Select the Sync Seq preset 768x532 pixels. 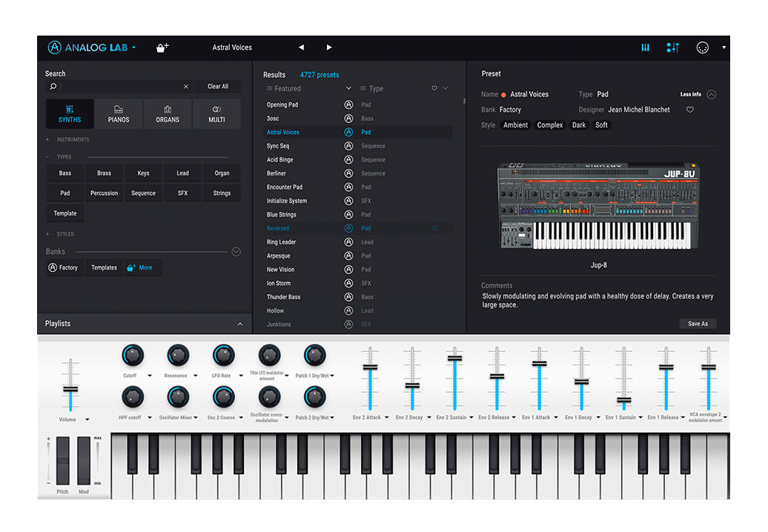278,146
